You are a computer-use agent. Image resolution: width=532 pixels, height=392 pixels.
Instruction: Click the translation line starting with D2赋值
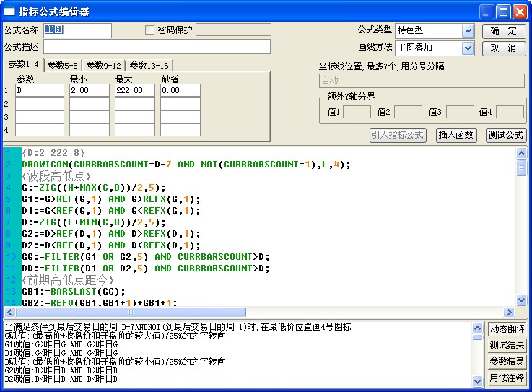61,379
